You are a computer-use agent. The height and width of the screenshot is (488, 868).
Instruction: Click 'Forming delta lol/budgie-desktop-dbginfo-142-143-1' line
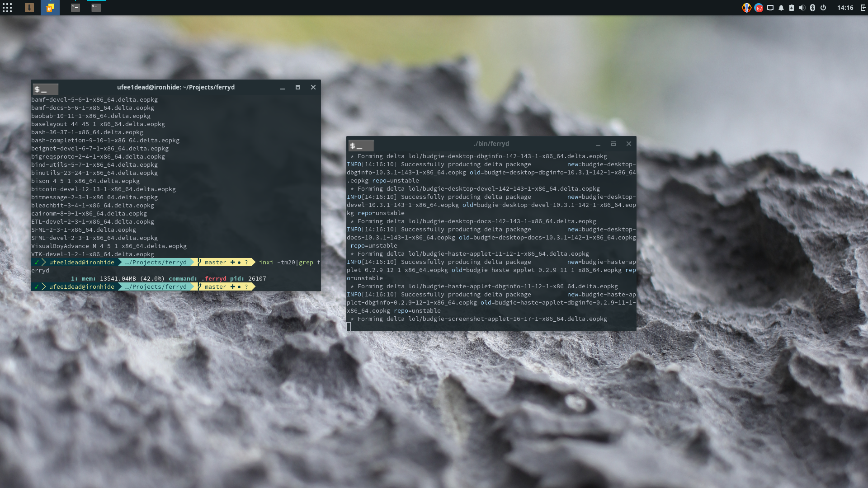[479, 156]
